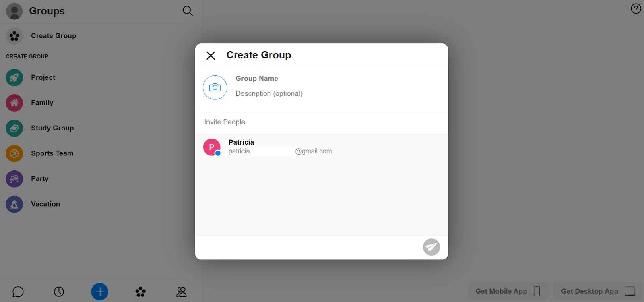This screenshot has height=302, width=644.
Task: Pick the Sports Team group template
Action: pos(52,153)
